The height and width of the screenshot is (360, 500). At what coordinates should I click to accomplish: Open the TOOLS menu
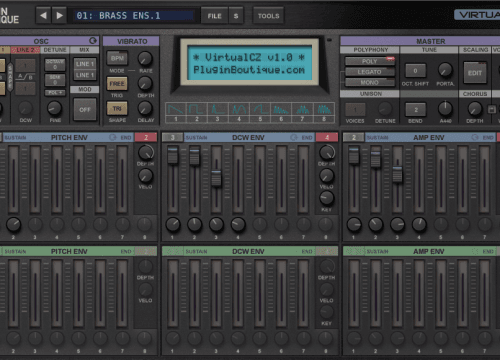pos(268,16)
